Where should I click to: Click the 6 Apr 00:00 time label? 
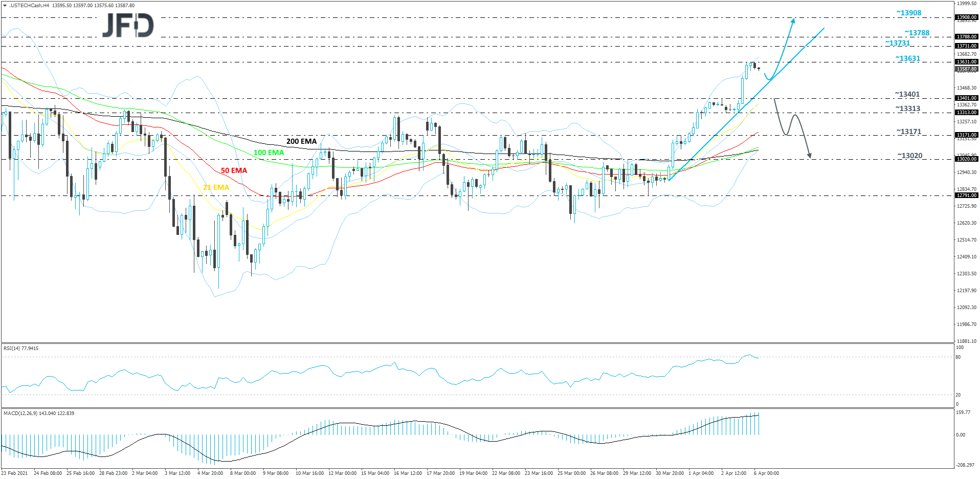click(766, 473)
